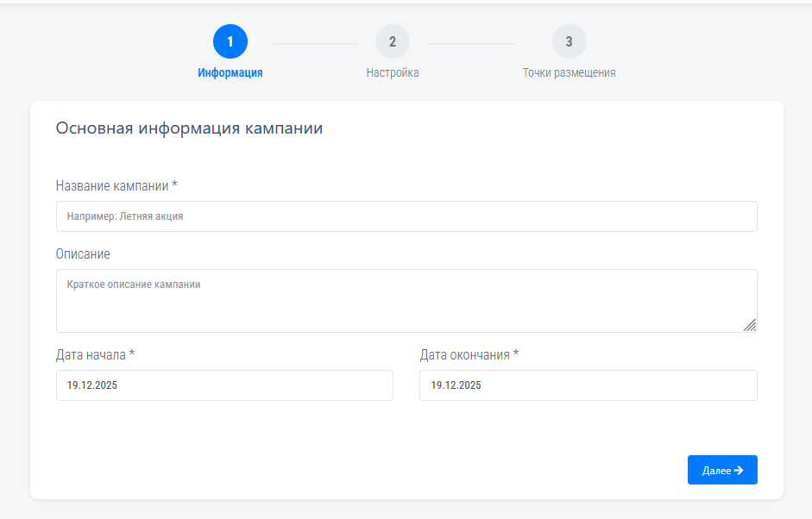Click the Дата начала label
Screen dimensions: 812x519
pyautogui.click(x=95, y=355)
